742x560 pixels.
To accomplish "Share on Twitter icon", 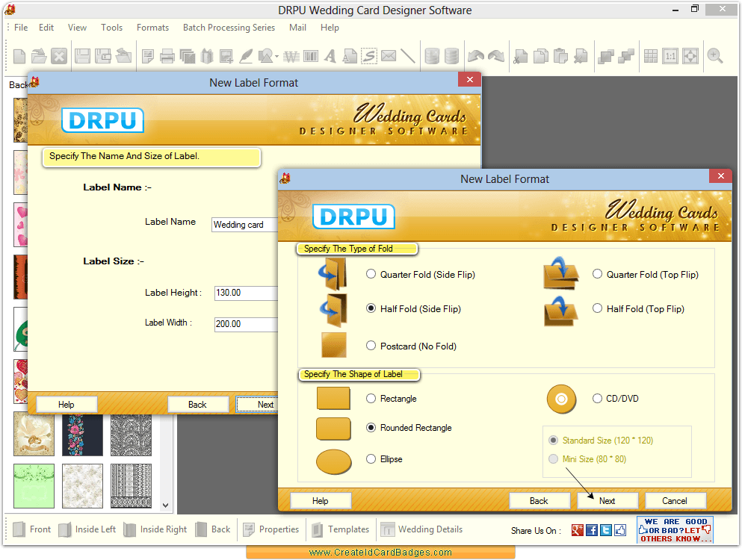I will tap(606, 530).
